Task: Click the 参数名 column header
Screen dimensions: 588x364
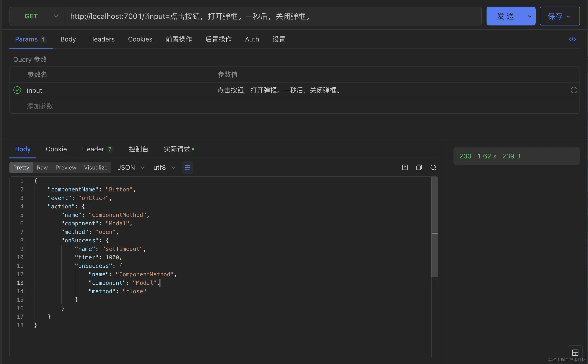Action: (37, 74)
